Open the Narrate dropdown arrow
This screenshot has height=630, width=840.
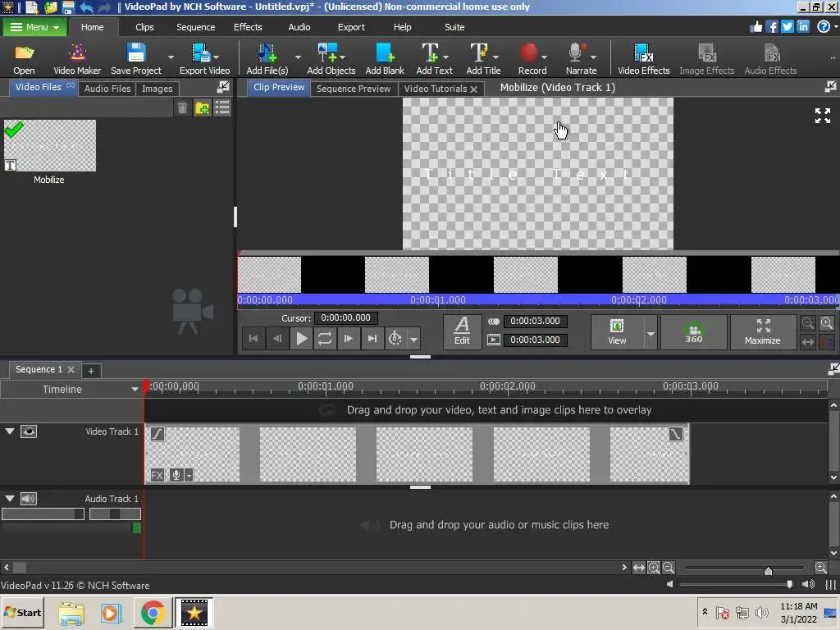(x=594, y=57)
